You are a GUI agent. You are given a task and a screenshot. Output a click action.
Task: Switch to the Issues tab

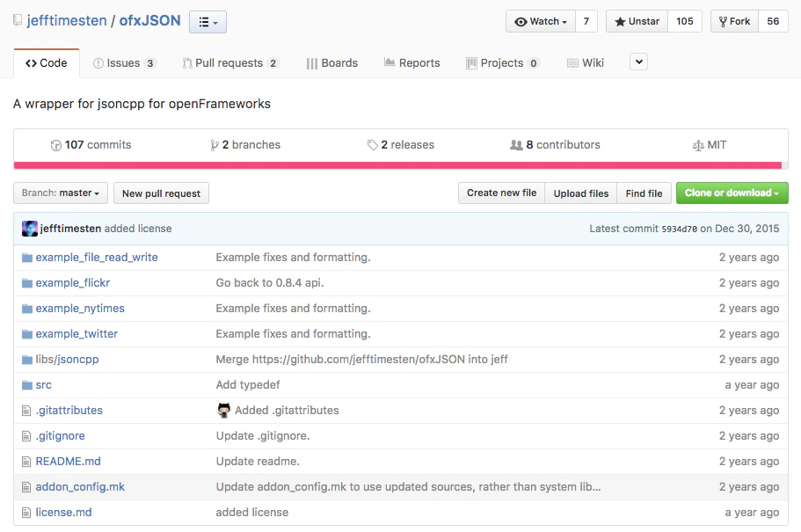pyautogui.click(x=124, y=63)
